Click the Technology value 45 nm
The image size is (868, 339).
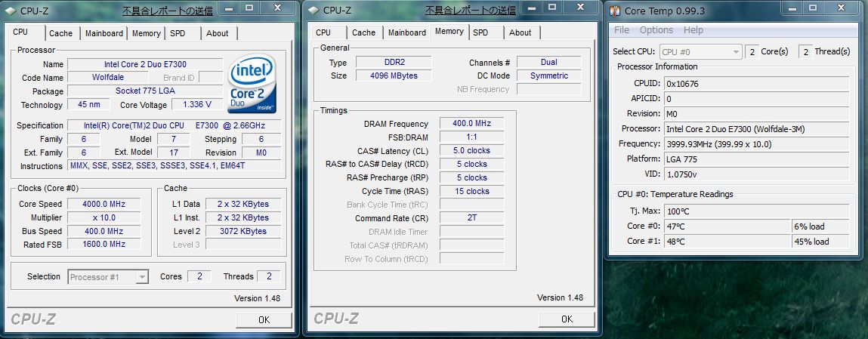(x=88, y=104)
